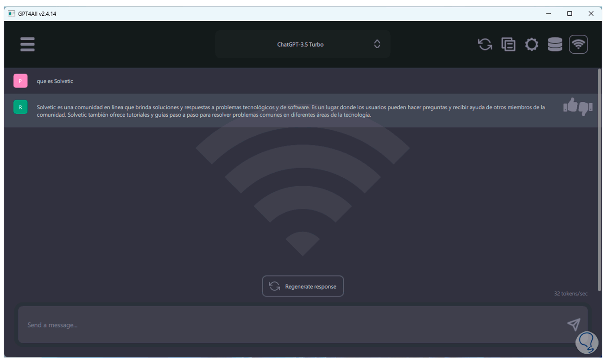Open the LocalDocs database icon
The height and width of the screenshot is (364, 606).
click(555, 44)
